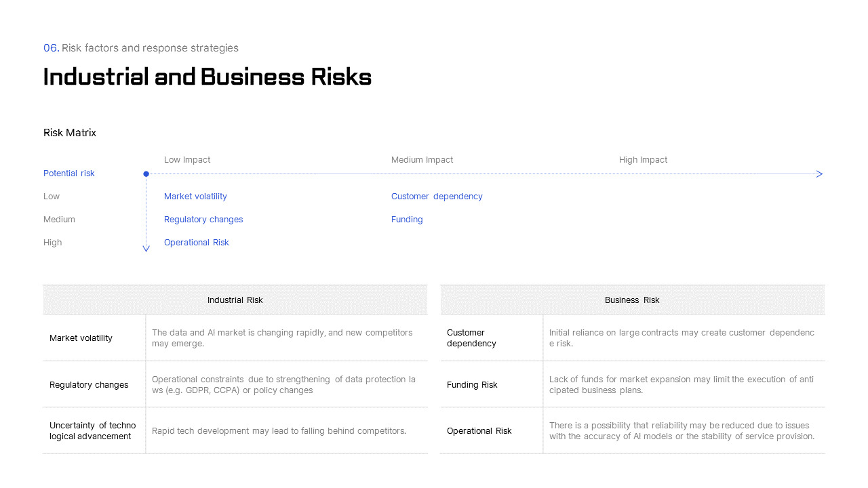Viewport: 868px width, 488px height.
Task: Click the "Customer dependency" table row label
Action: pyautogui.click(x=471, y=338)
